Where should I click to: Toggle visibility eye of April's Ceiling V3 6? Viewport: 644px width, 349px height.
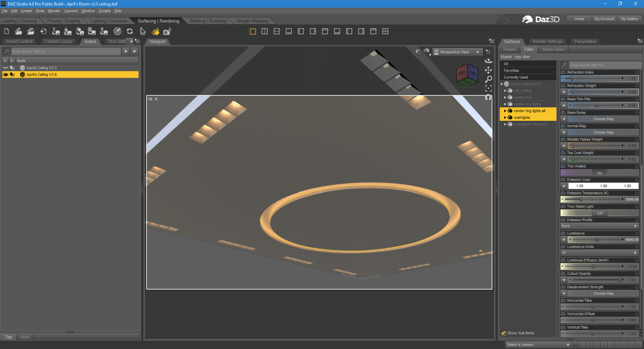(x=6, y=75)
